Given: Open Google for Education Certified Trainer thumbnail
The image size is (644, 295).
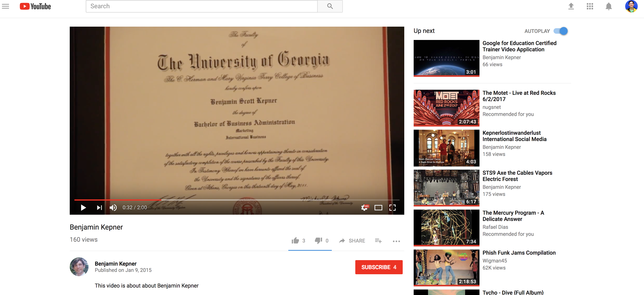Looking at the screenshot, I should 446,58.
